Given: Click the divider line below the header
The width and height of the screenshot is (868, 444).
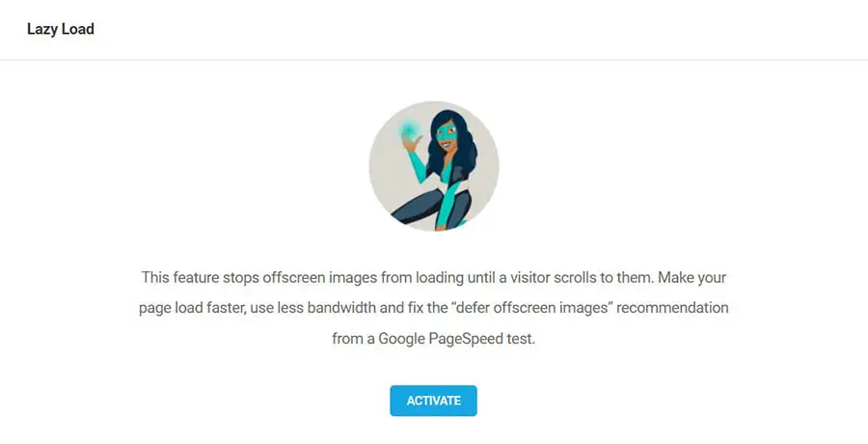Looking at the screenshot, I should [433, 60].
